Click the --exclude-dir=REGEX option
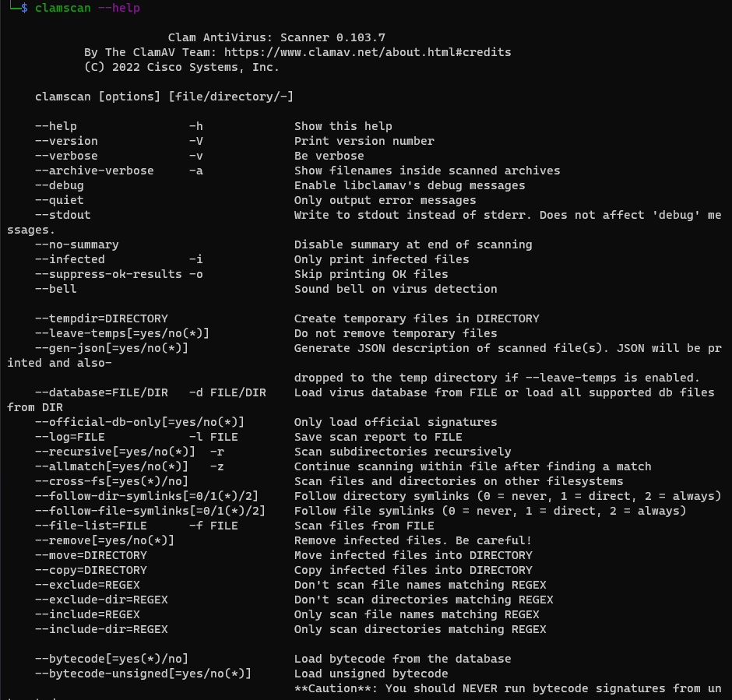Image resolution: width=732 pixels, height=700 pixels. tap(101, 600)
